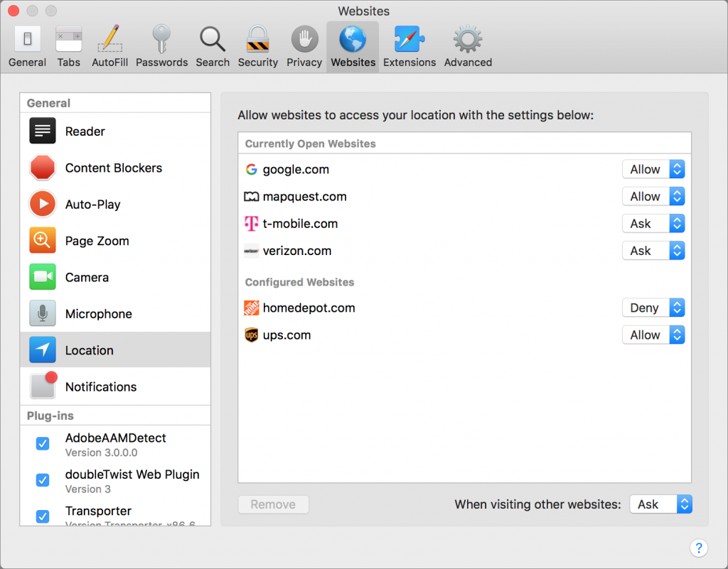
Task: Click the Microphone icon in sidebar
Action: pyautogui.click(x=43, y=313)
